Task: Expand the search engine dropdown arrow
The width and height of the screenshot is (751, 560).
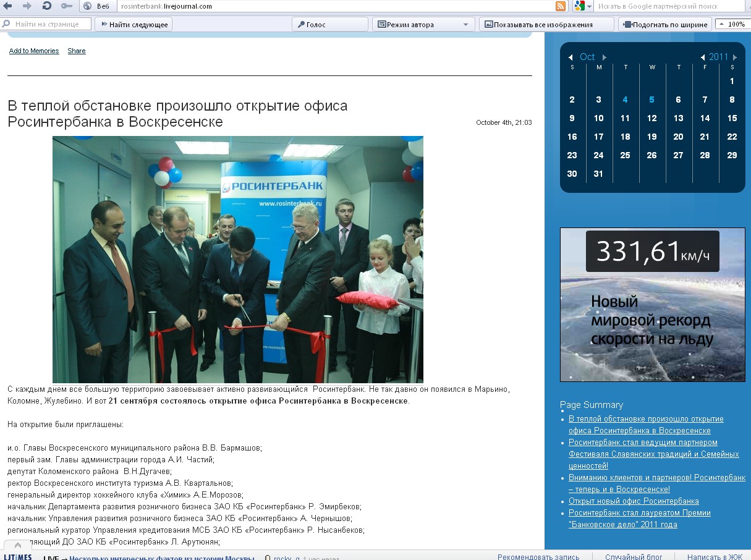Action: [590, 6]
